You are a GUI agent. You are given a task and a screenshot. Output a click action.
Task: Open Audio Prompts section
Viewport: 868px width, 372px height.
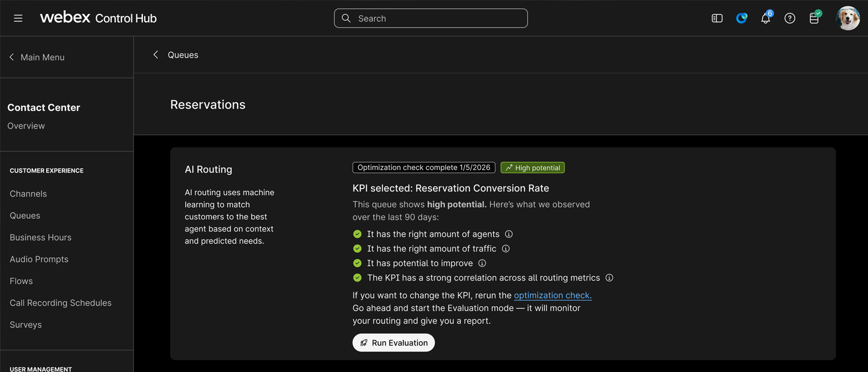pyautogui.click(x=39, y=259)
